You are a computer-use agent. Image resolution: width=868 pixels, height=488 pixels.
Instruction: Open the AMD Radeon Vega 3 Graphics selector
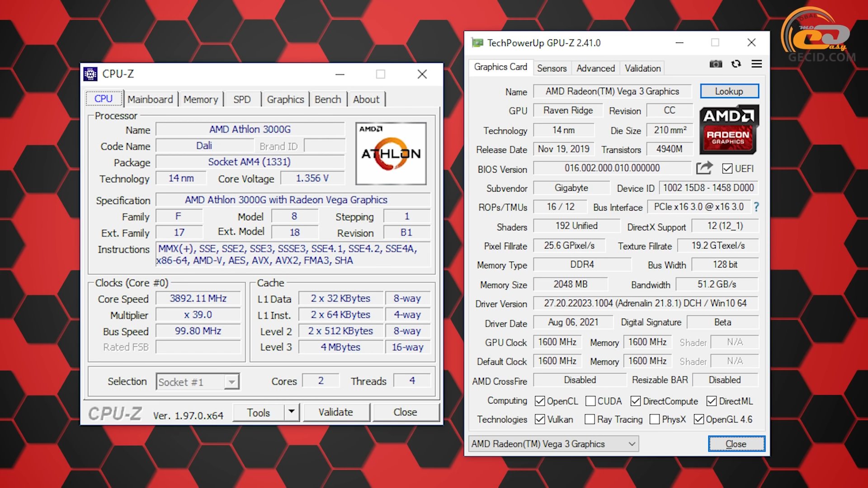point(554,444)
